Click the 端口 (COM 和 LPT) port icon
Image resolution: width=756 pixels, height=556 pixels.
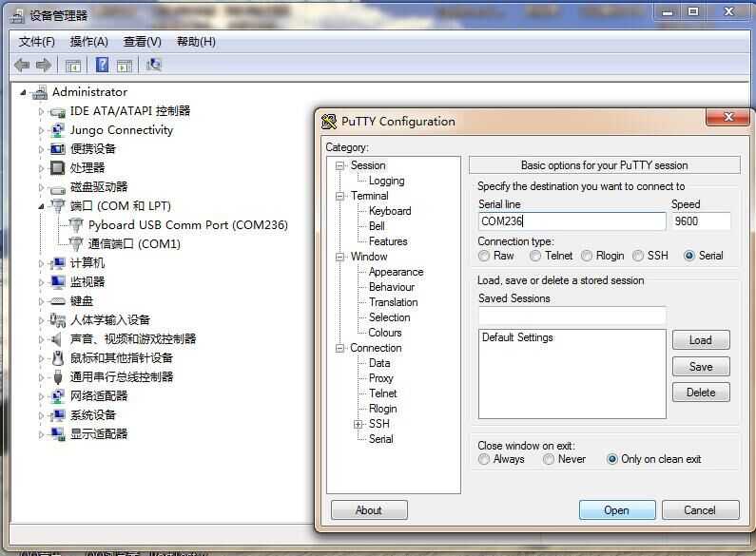pyautogui.click(x=58, y=206)
